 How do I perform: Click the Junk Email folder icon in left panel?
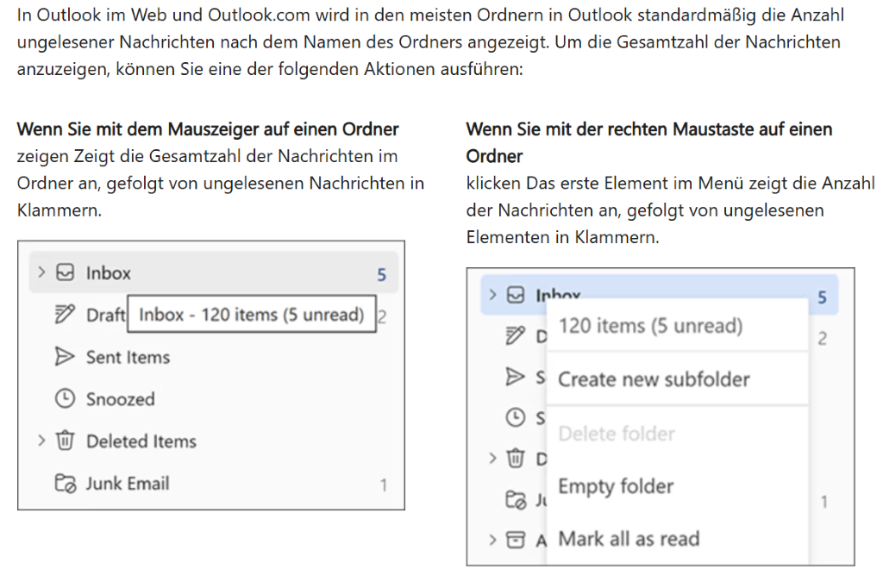tap(65, 483)
